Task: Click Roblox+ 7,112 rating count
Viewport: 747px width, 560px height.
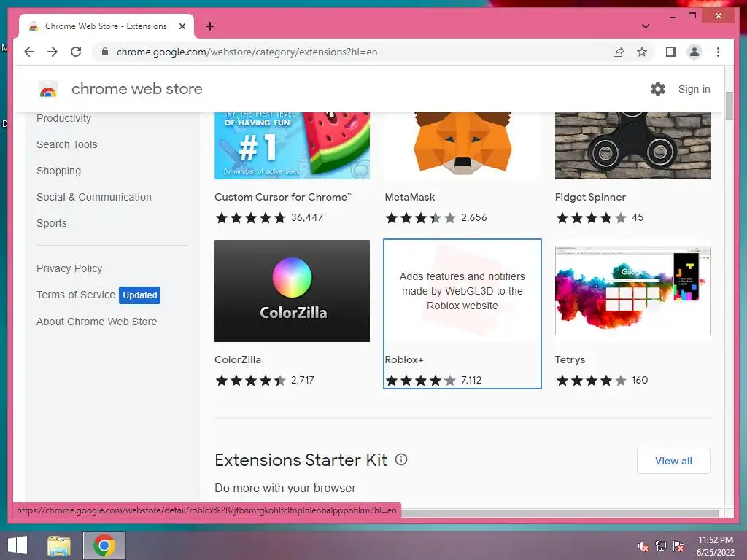Action: (471, 380)
